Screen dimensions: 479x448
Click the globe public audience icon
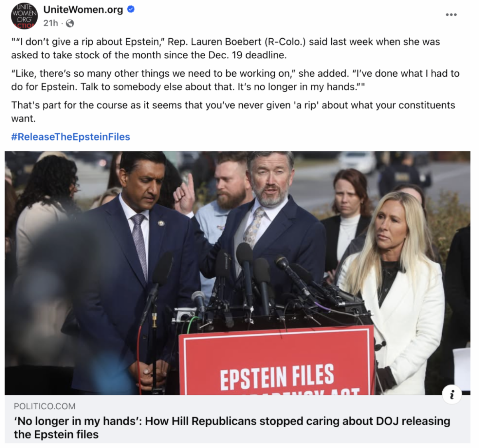click(70, 24)
